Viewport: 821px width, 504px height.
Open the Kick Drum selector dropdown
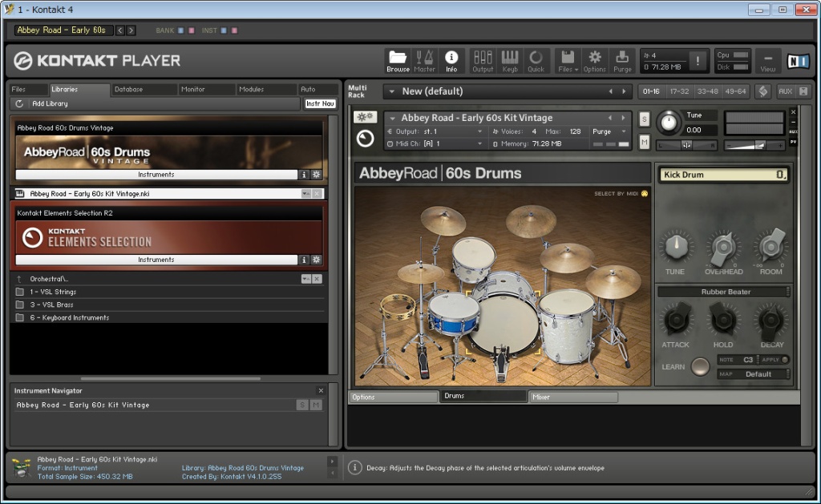pos(722,175)
